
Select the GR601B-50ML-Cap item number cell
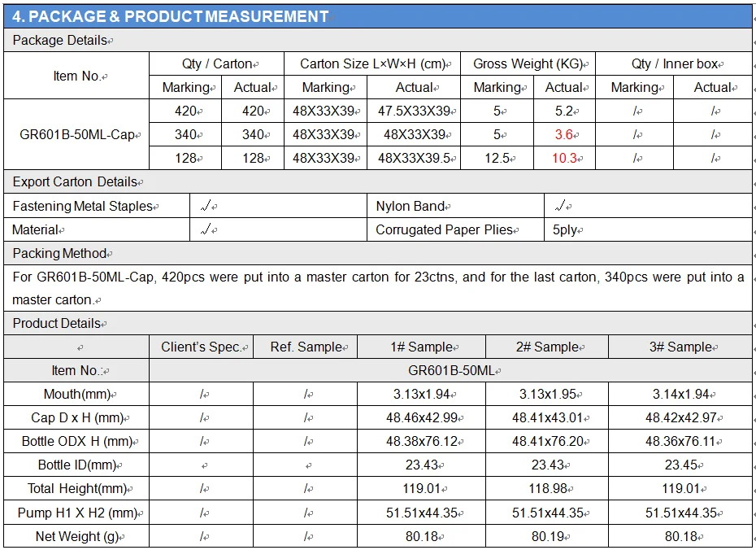(x=76, y=135)
